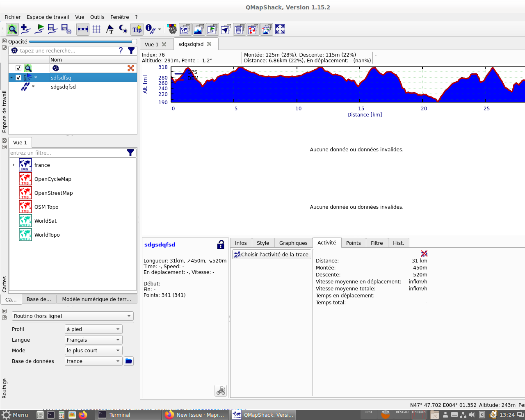Open the Mode dropdown showing le plus court

pos(93,350)
